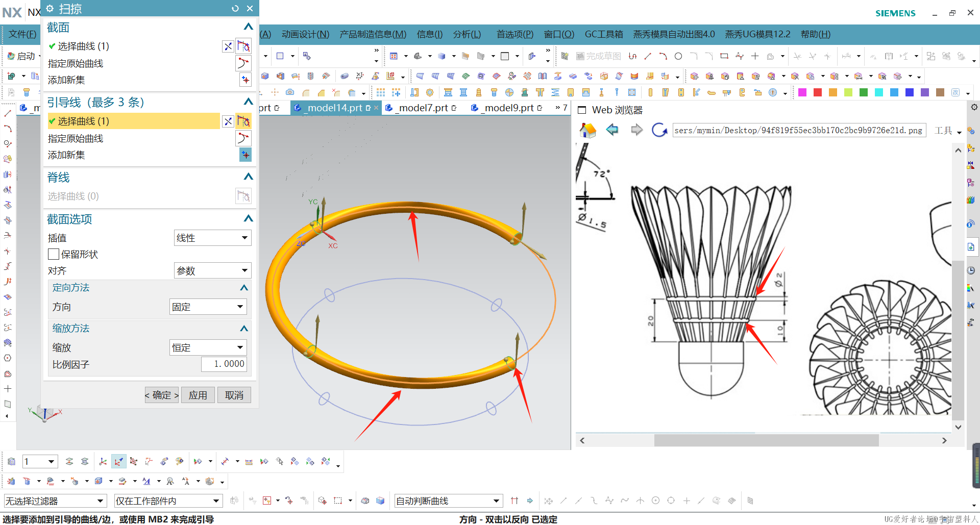Viewport: 980px width, 525px height.
Task: Switch to the _model7.prt tab
Action: 422,108
